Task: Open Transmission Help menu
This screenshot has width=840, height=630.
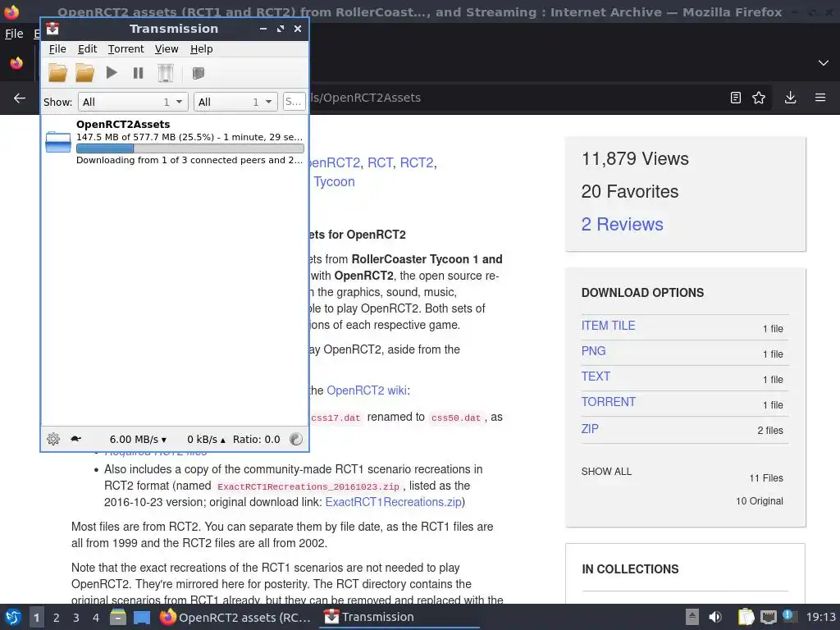Action: (x=202, y=48)
